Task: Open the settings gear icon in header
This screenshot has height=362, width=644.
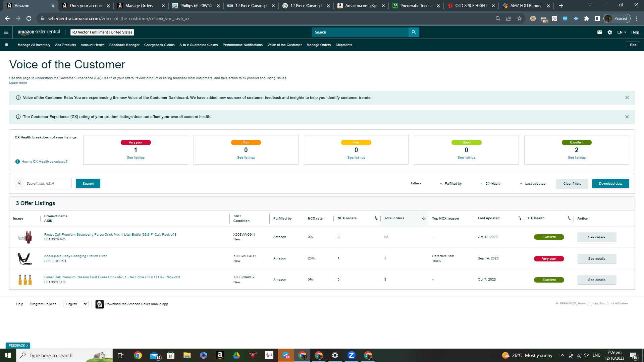Action: pyautogui.click(x=610, y=32)
